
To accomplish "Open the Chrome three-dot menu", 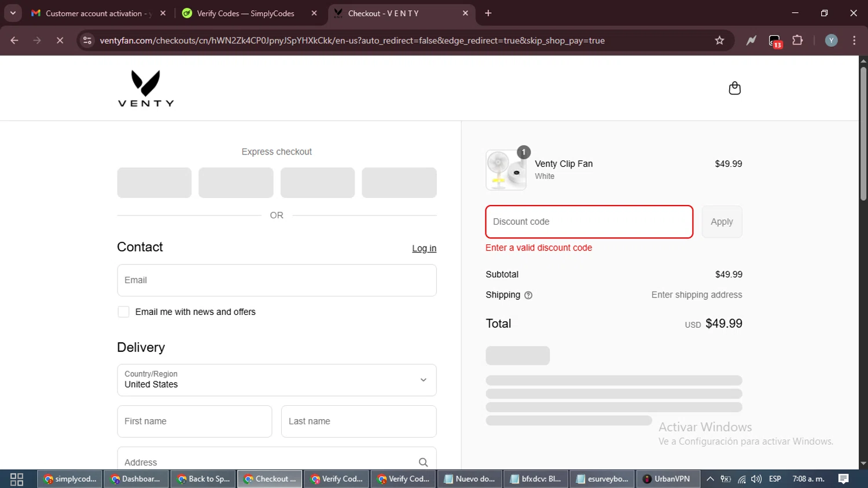I will 854,41.
